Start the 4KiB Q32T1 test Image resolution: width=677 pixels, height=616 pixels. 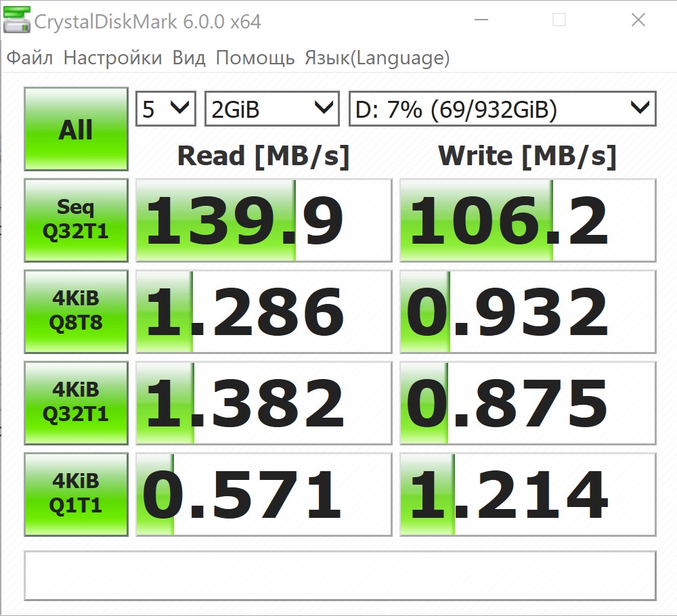click(x=76, y=403)
